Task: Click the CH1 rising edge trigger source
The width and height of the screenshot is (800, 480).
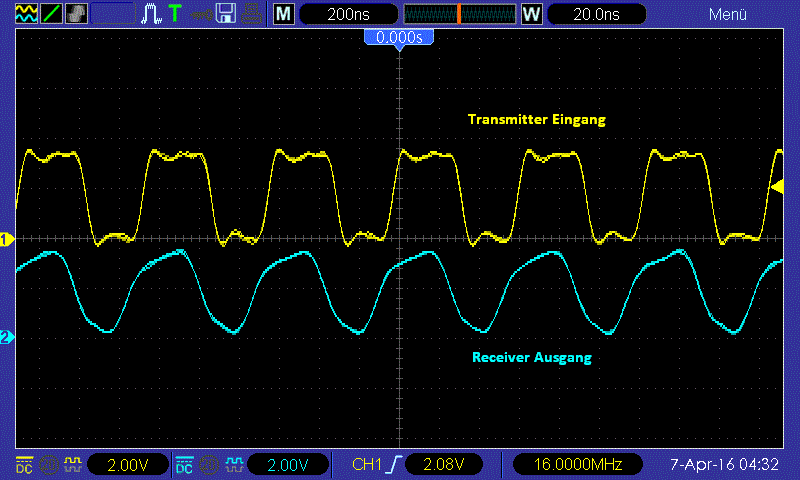Action: coord(377,464)
